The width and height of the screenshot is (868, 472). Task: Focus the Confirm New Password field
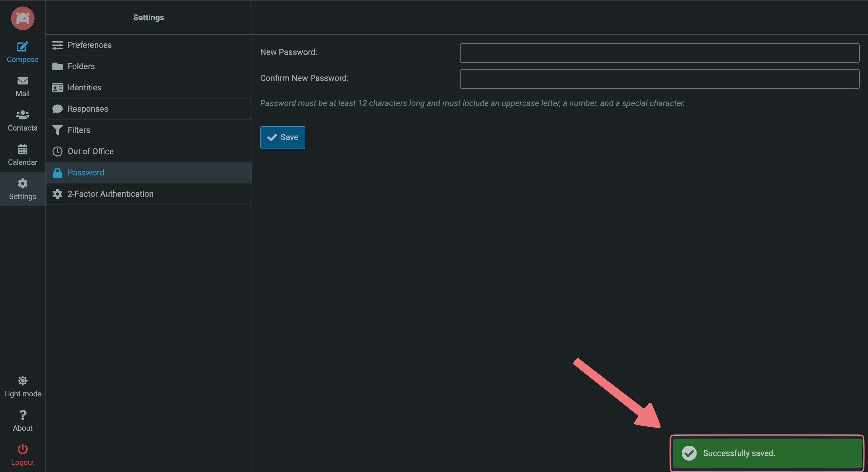coord(659,79)
